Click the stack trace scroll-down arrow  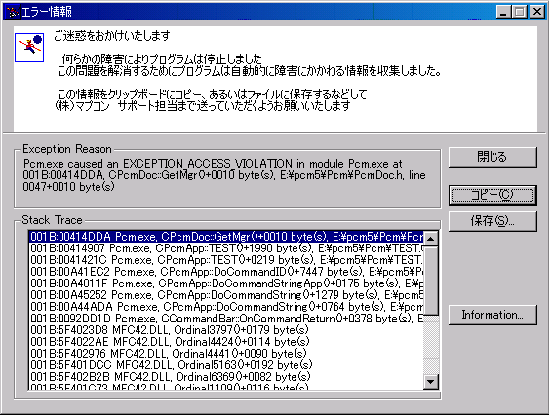[x=431, y=381]
